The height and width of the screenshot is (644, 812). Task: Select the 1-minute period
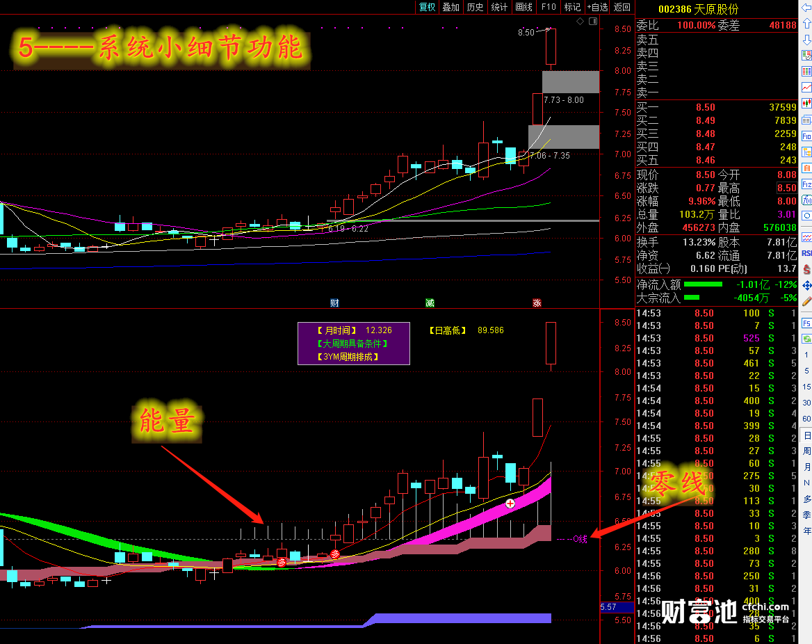pyautogui.click(x=806, y=355)
